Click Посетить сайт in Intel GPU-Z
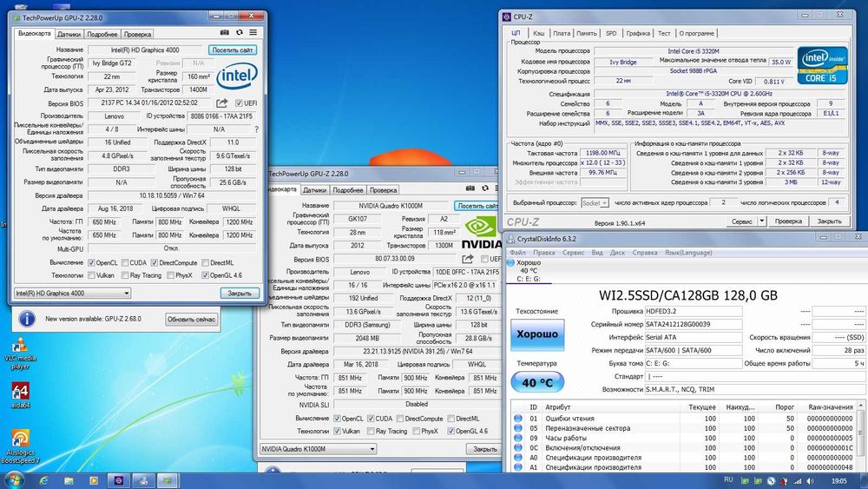Viewport: 868px width, 489px height. pyautogui.click(x=233, y=50)
